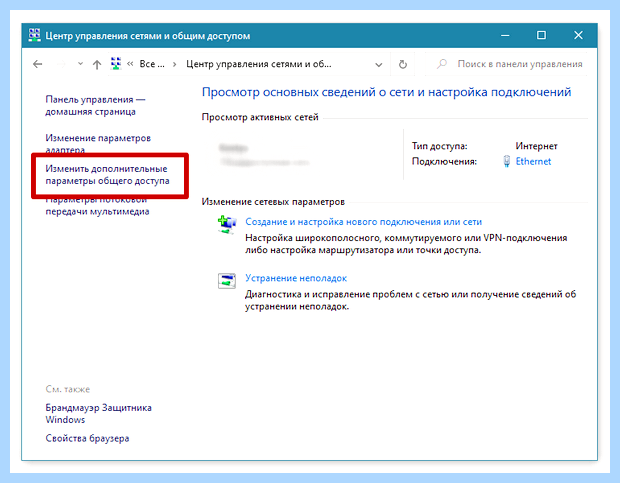
Task: Click the control panel icon in address bar
Action: point(115,64)
